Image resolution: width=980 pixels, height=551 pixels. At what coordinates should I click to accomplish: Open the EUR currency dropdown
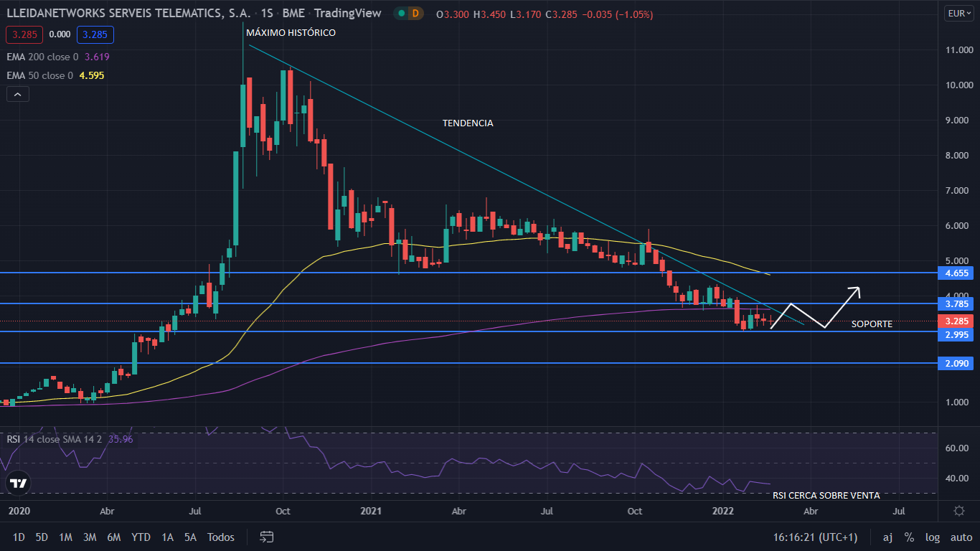coord(958,13)
